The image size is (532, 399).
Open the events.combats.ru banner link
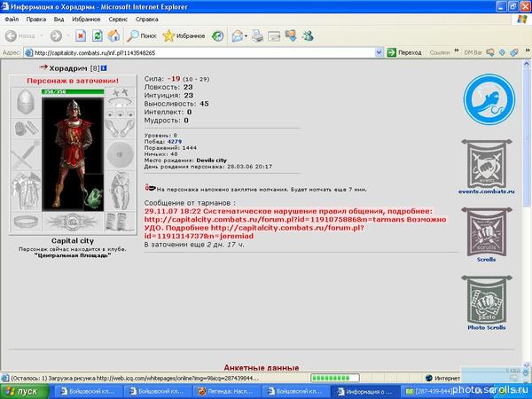(x=487, y=167)
